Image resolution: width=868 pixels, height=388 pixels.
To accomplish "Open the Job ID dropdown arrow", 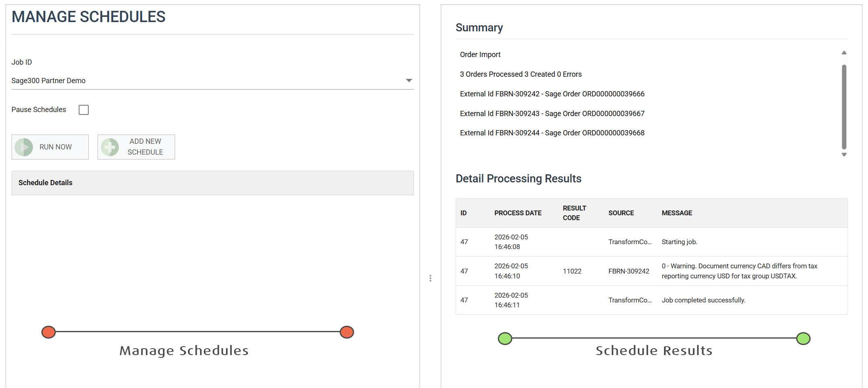I will (x=409, y=81).
